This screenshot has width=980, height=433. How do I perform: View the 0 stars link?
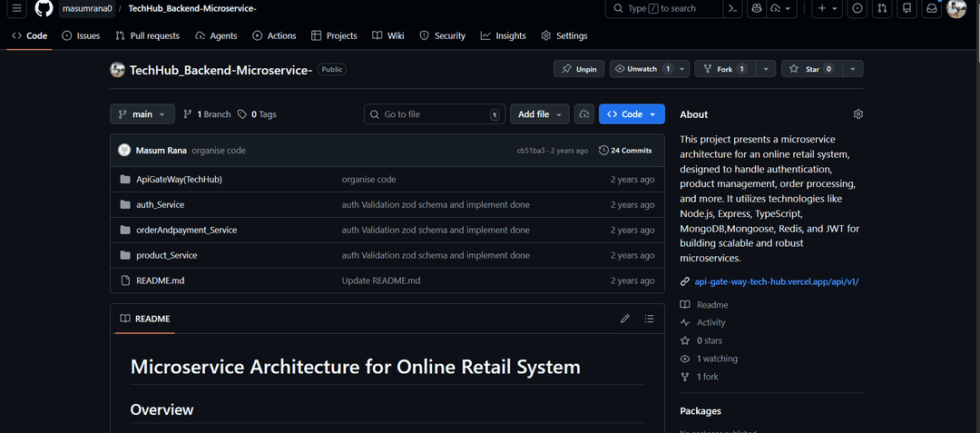click(x=701, y=340)
